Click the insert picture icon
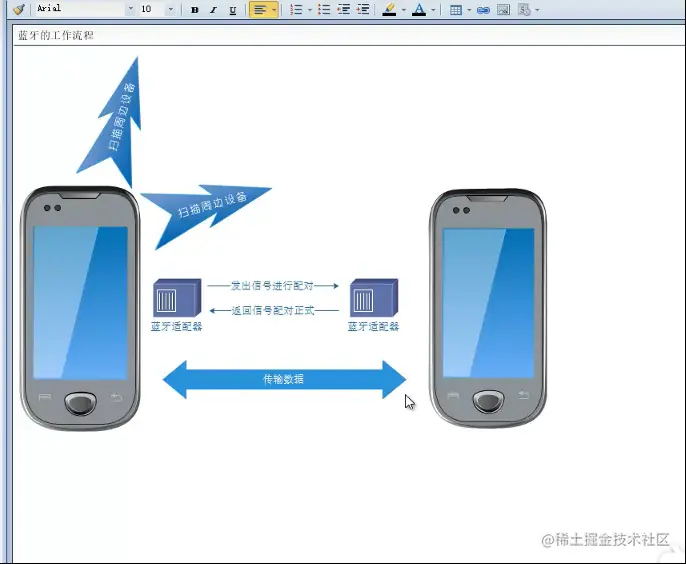This screenshot has width=686, height=564. 504,10
